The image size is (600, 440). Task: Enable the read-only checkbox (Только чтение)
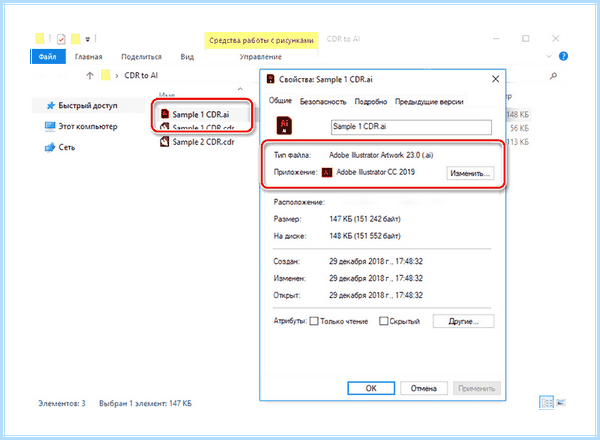[314, 321]
